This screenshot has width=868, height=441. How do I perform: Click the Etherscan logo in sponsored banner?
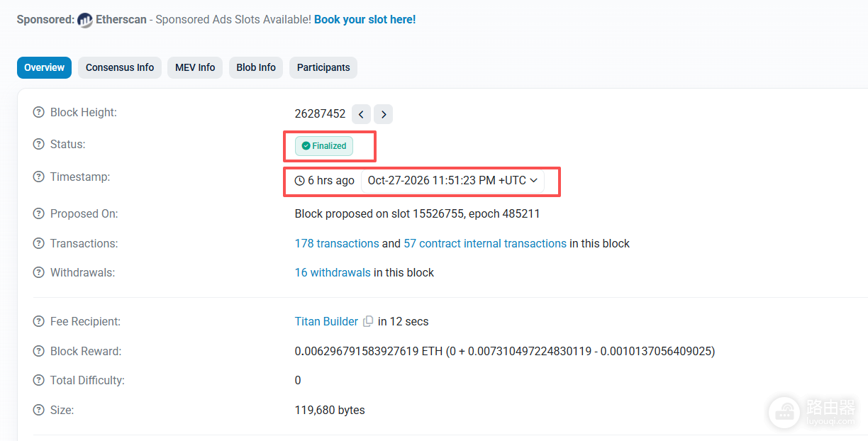[85, 20]
